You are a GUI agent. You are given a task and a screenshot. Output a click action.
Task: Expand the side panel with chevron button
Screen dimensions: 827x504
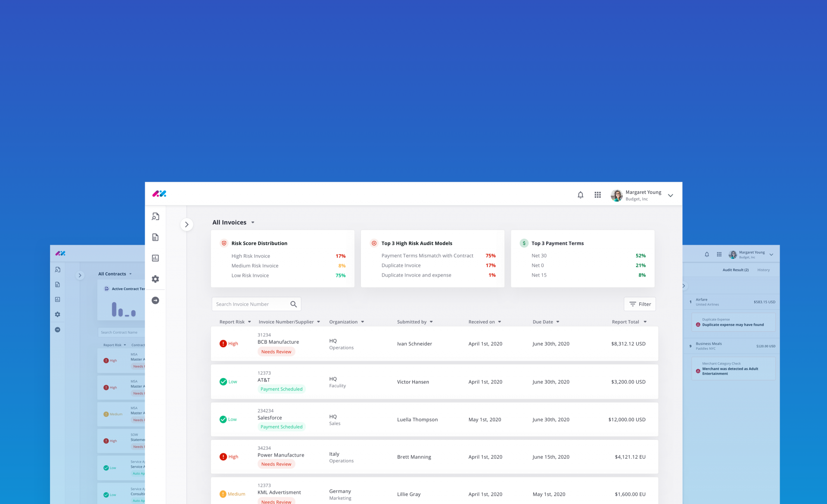tap(187, 224)
